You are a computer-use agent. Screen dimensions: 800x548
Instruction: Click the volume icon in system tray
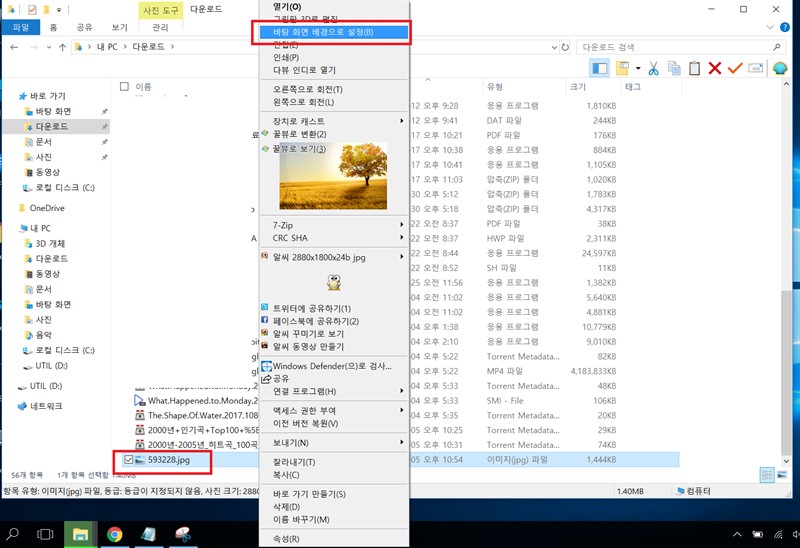795,535
